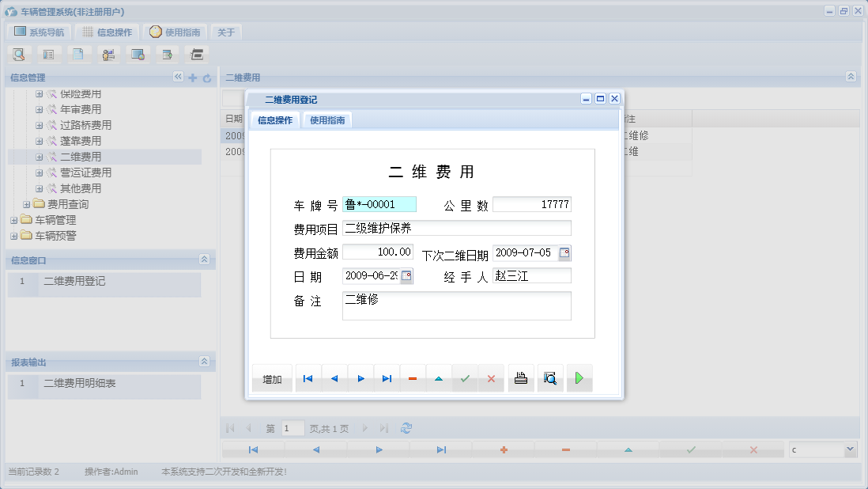
Task: Jump to the first record with navigation icon
Action: point(308,378)
